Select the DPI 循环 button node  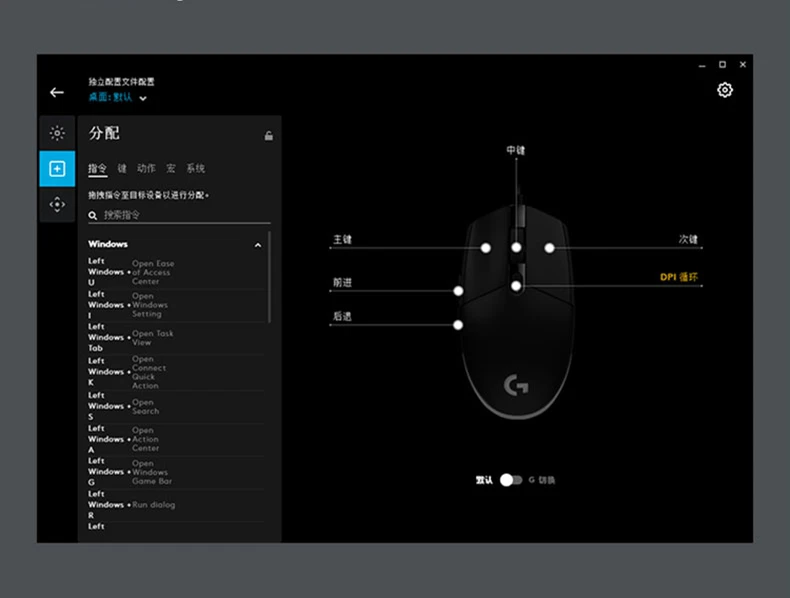point(516,286)
